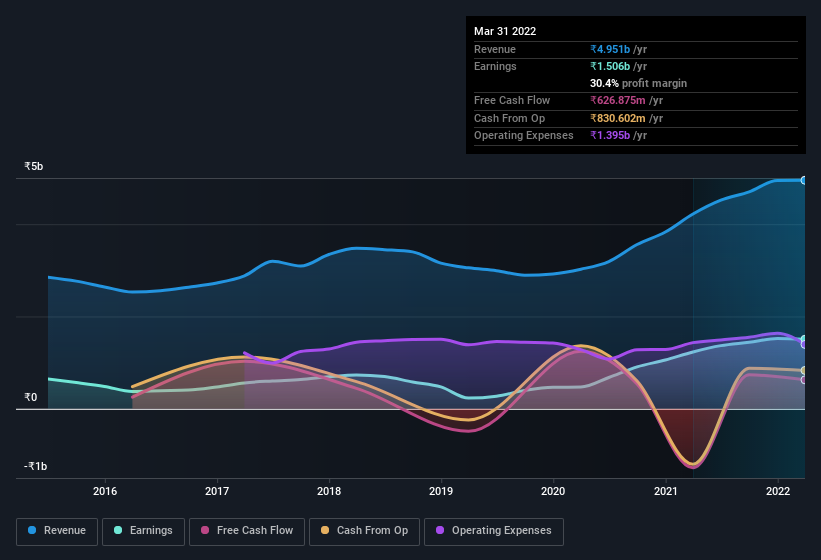Image resolution: width=821 pixels, height=560 pixels.
Task: Click the Mar 31 2022 tooltip date
Action: (505, 31)
